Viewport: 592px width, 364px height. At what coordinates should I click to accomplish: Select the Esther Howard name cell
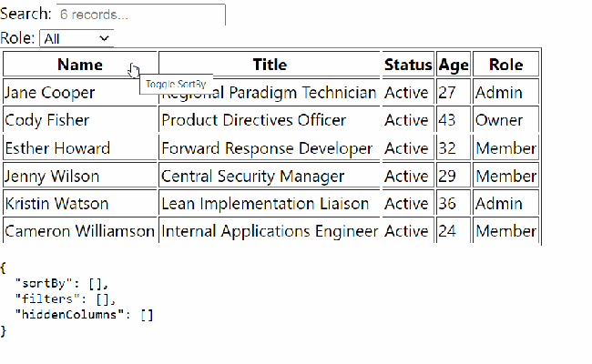[79, 147]
